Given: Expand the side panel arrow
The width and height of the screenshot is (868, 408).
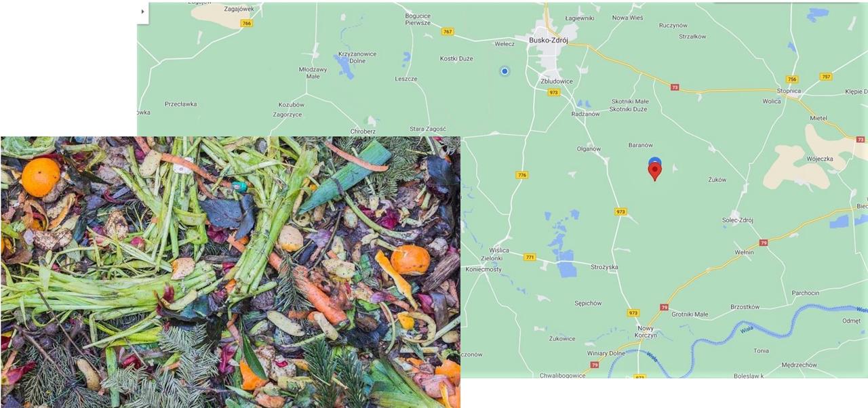Looking at the screenshot, I should [142, 12].
